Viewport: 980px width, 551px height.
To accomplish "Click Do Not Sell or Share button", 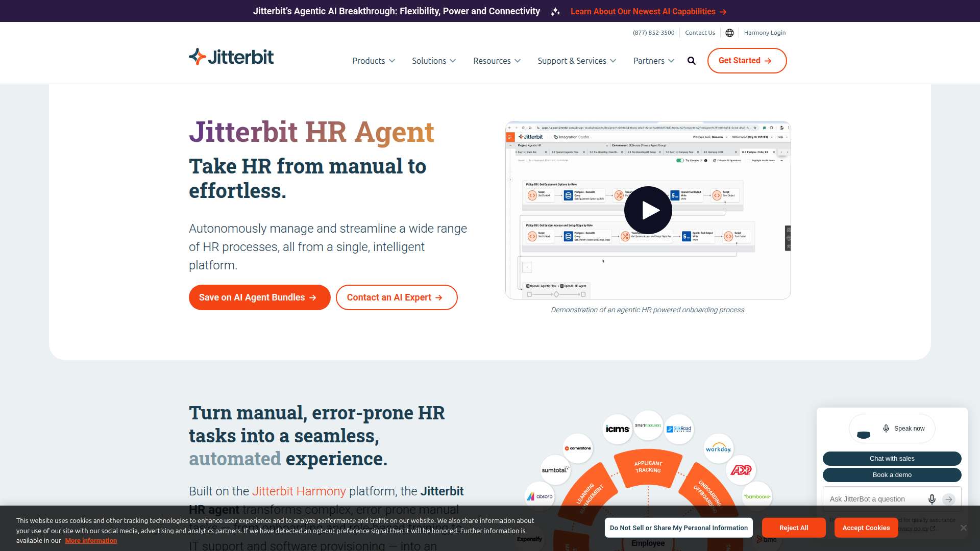I will (x=678, y=528).
